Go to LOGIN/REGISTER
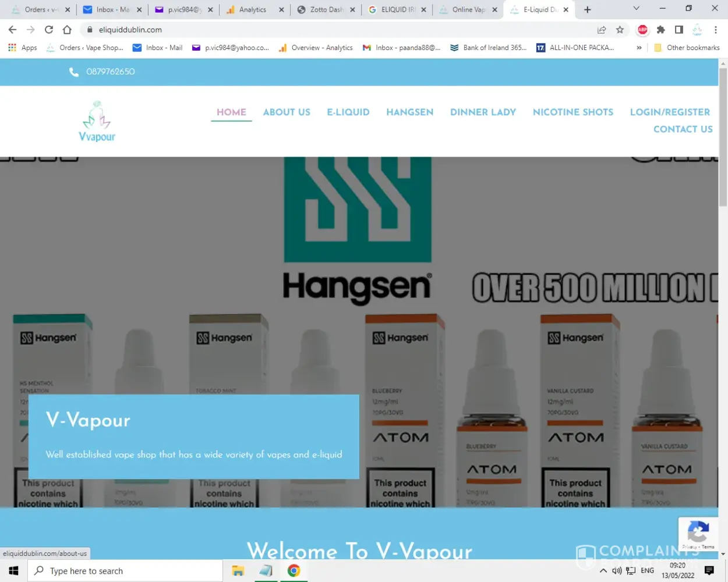This screenshot has width=728, height=582. [670, 112]
